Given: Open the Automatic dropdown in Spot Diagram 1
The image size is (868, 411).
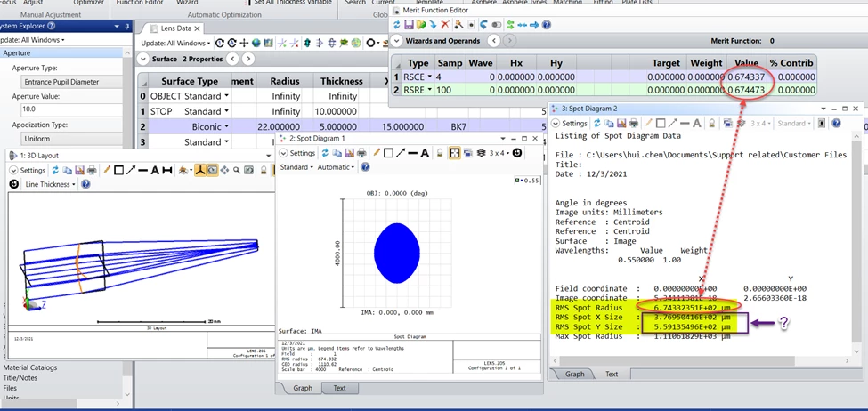Looking at the screenshot, I should point(336,167).
